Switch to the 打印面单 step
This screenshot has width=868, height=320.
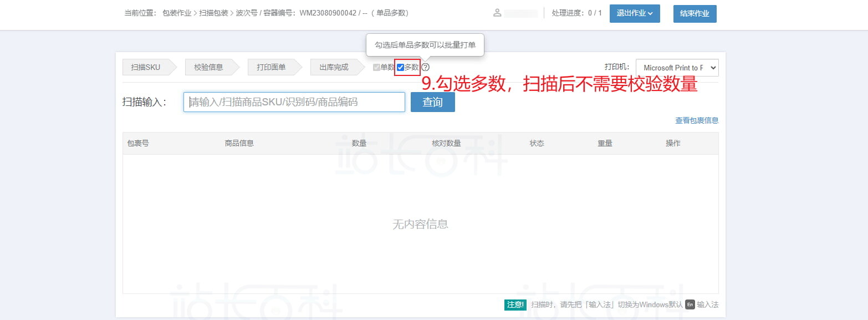[x=271, y=67]
